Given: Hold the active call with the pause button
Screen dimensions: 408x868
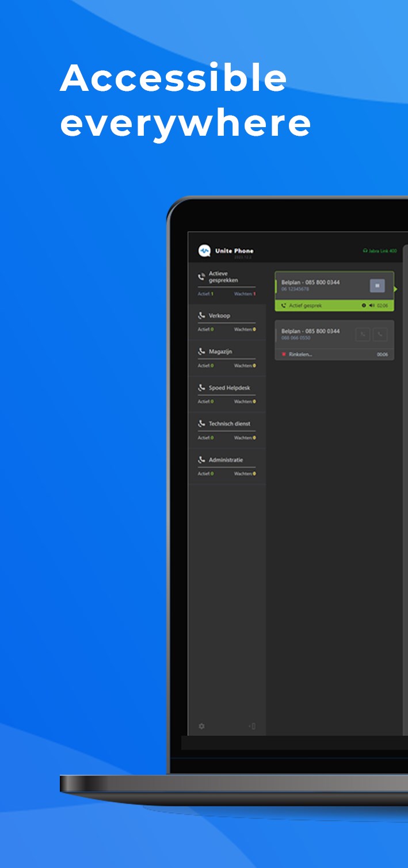Looking at the screenshot, I should click(377, 285).
